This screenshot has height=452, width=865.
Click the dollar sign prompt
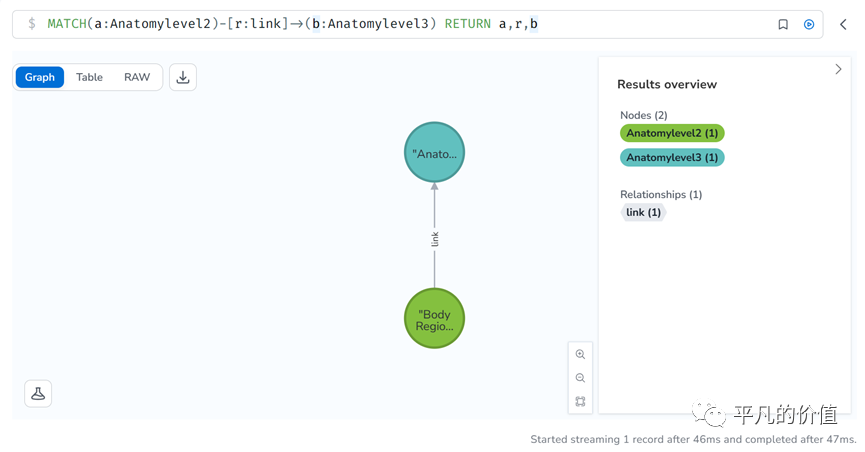32,24
